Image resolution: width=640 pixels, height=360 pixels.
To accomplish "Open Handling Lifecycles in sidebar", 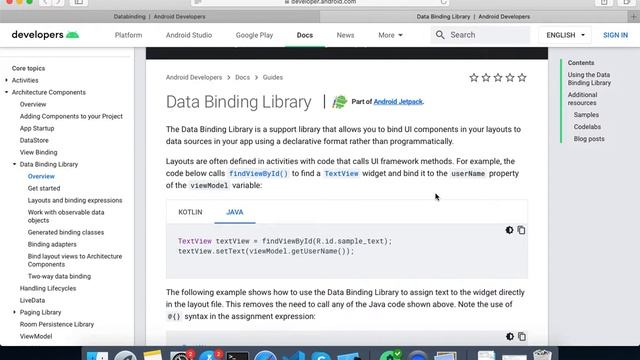I will click(x=48, y=288).
